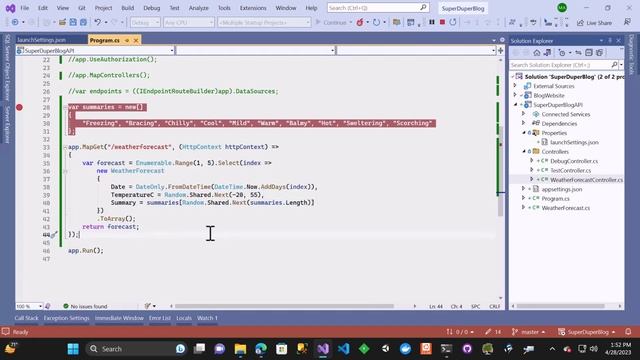Click the user account avatar
The width and height of the screenshot is (640, 360).
[562, 7]
